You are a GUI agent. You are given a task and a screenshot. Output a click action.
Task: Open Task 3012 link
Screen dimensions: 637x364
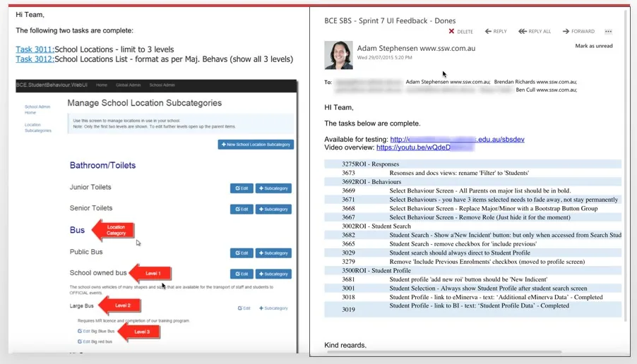pos(35,59)
